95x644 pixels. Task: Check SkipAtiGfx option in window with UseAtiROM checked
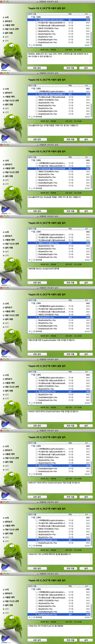(x=37, y=108)
